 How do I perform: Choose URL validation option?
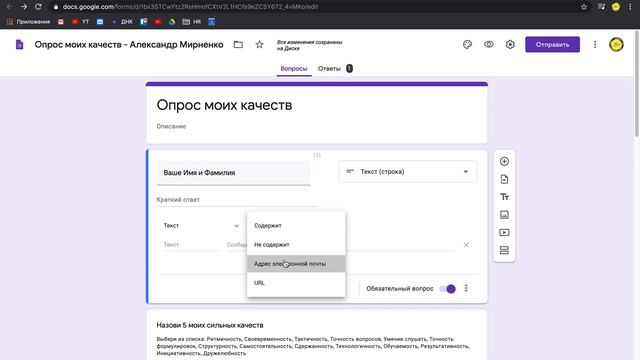[296, 282]
